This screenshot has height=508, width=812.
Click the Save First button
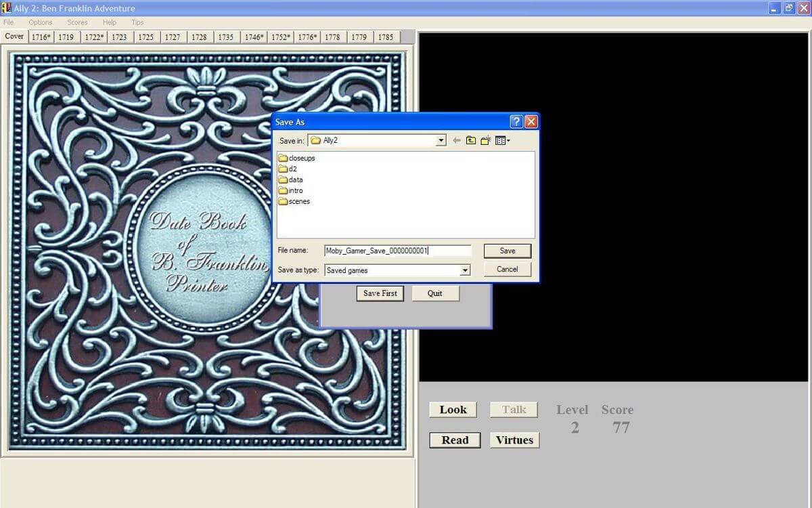(x=380, y=293)
